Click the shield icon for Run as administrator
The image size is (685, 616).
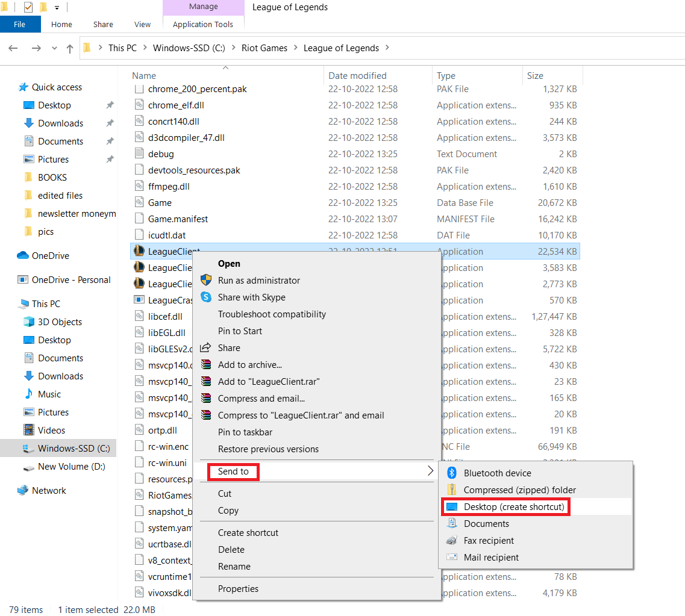point(206,280)
